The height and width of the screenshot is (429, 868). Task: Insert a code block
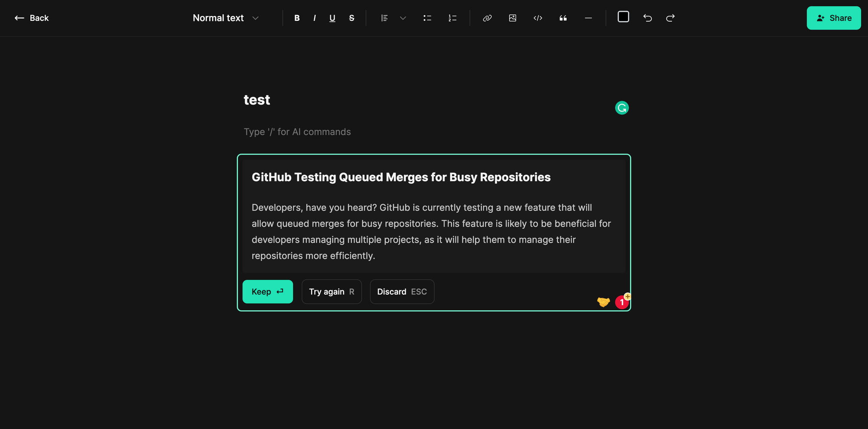click(x=538, y=18)
